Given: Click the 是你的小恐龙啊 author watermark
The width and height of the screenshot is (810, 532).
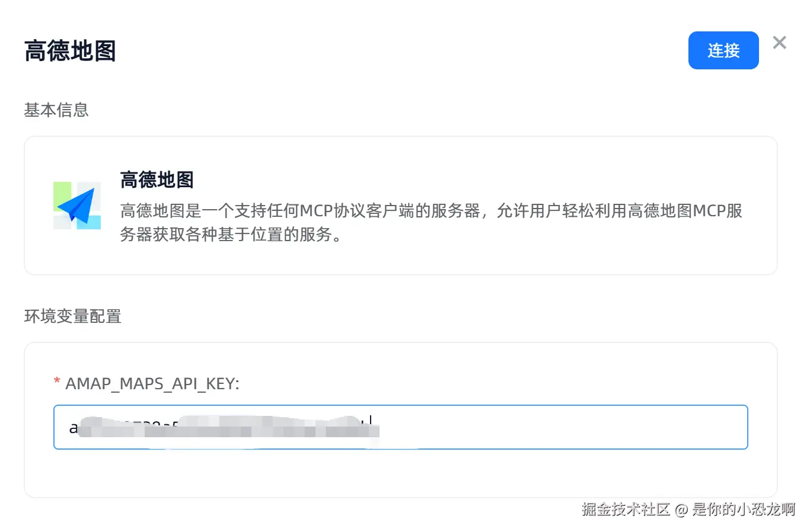Looking at the screenshot, I should coord(744,509).
